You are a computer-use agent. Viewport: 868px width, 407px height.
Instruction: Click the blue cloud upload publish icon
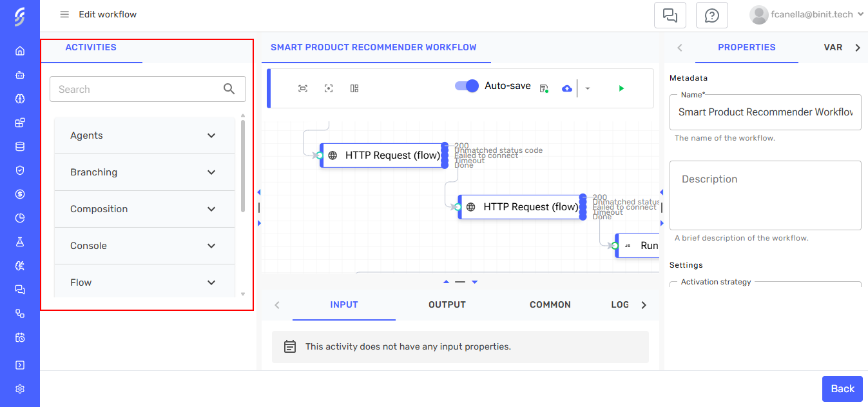tap(567, 88)
